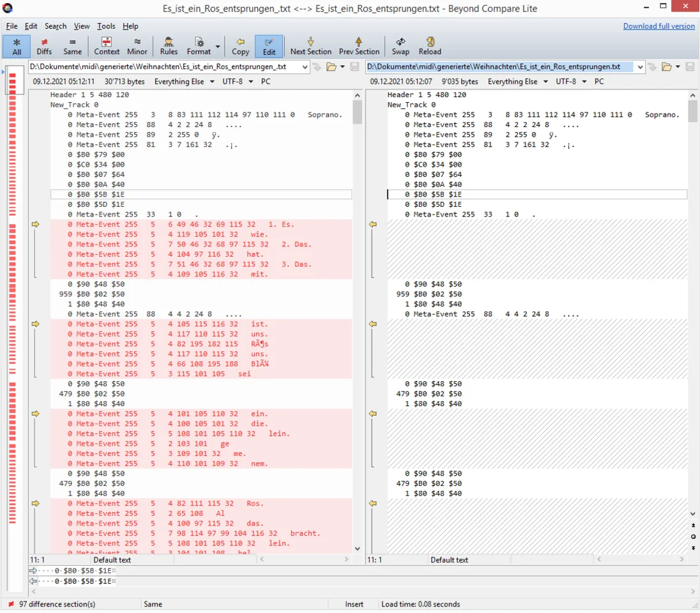Reload the compared files

click(430, 46)
